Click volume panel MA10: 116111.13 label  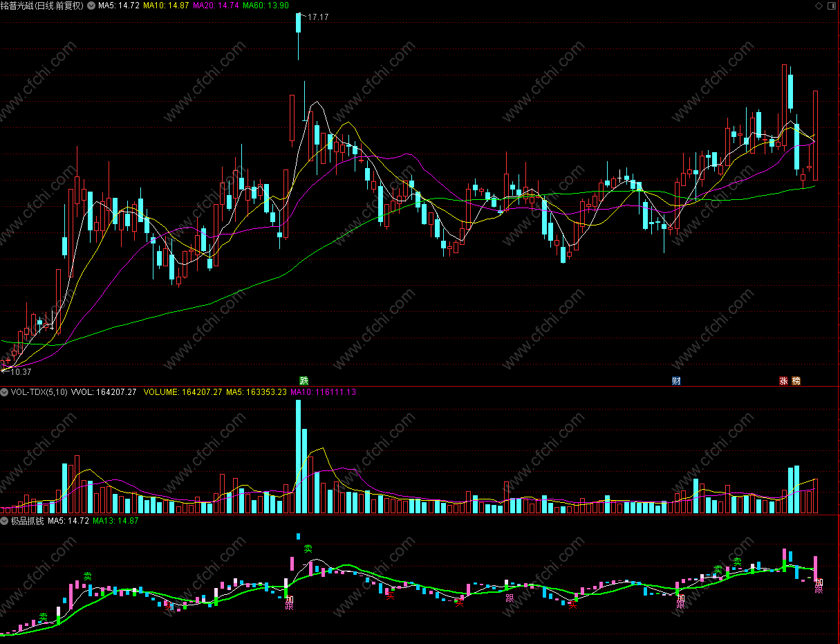(323, 392)
